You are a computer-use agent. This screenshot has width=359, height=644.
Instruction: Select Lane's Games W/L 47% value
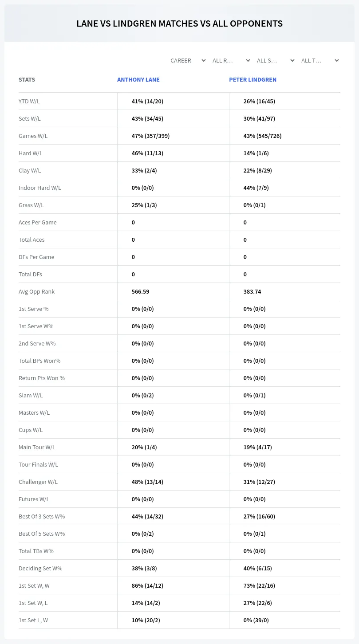click(150, 136)
